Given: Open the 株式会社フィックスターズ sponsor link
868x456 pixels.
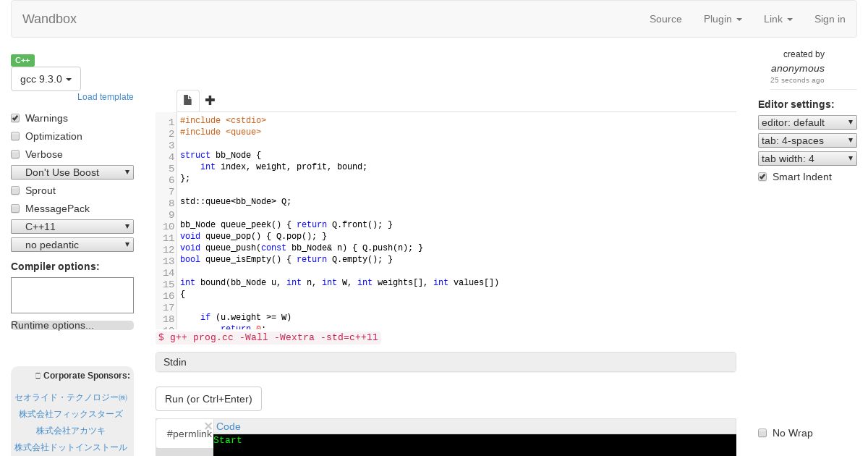Looking at the screenshot, I should point(71,414).
